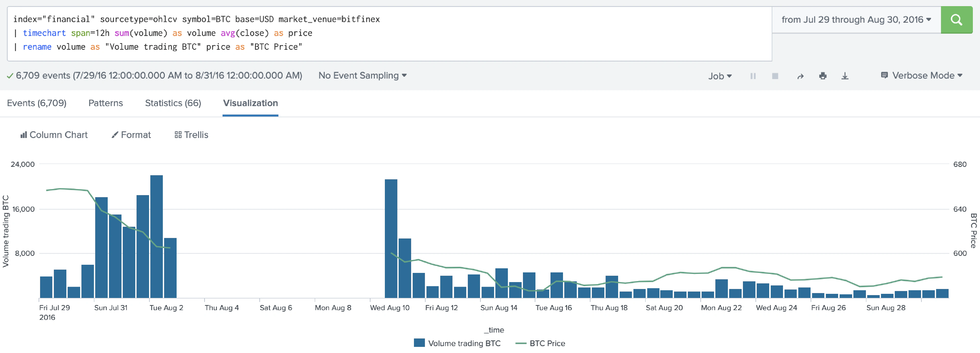Click the 'Mon Aug 22' x-axis label
980x353 pixels.
click(721, 308)
